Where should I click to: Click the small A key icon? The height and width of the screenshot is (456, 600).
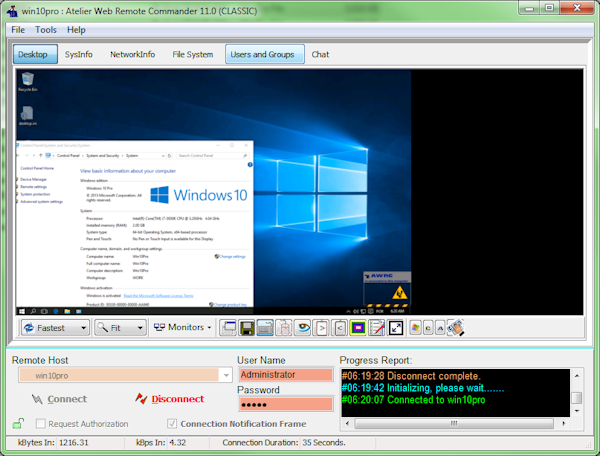(440, 328)
